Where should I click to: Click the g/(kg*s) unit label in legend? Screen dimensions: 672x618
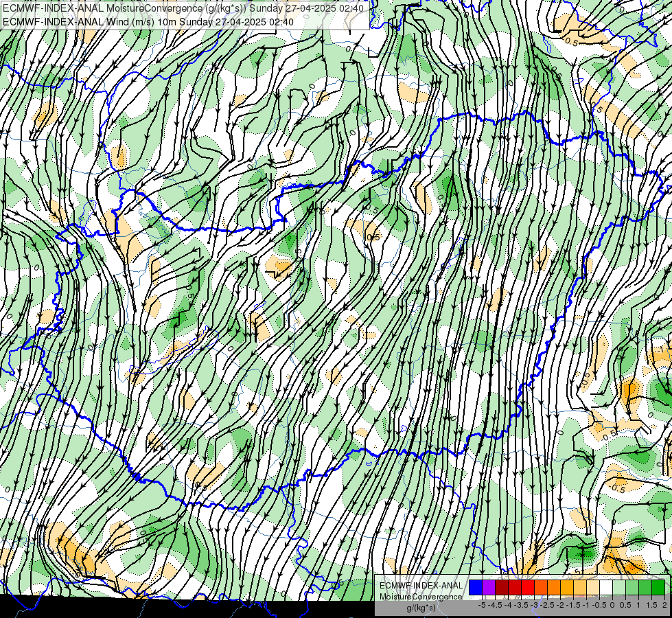click(421, 608)
